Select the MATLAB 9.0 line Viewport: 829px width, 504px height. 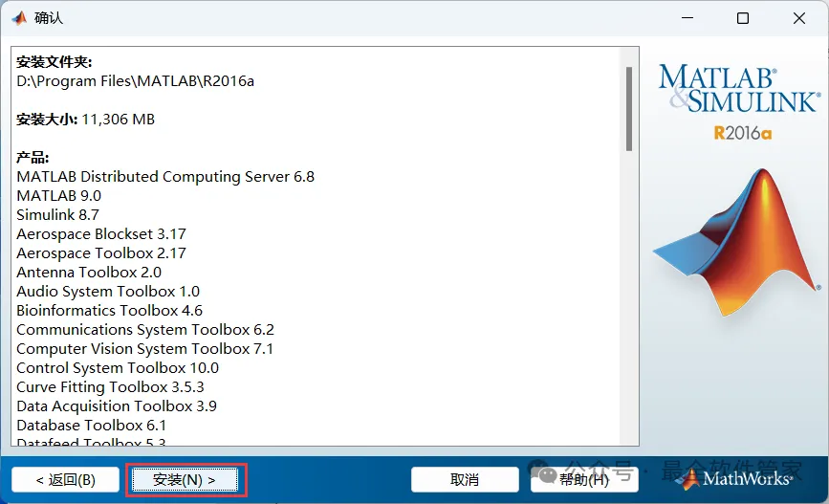point(58,196)
